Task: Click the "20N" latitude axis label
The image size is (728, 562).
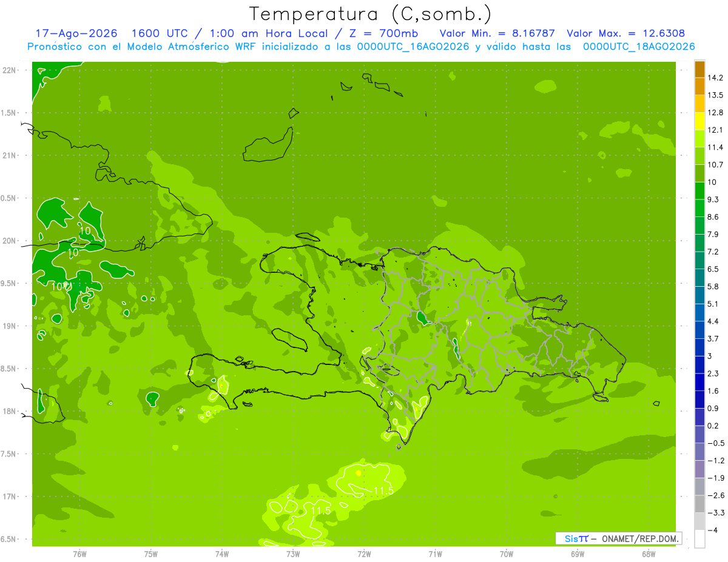Action: click(10, 241)
